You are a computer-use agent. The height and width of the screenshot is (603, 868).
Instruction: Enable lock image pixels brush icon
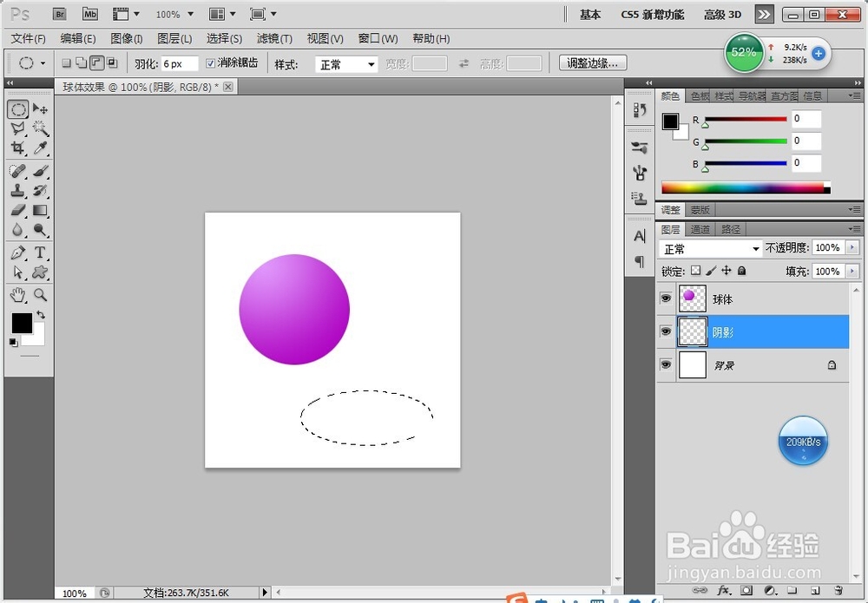pyautogui.click(x=712, y=271)
